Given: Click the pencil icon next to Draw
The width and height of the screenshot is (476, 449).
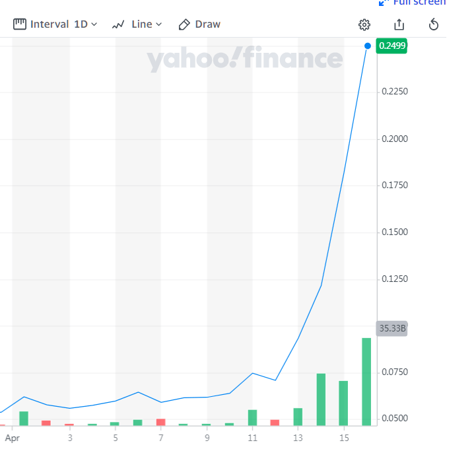Looking at the screenshot, I should (x=185, y=24).
